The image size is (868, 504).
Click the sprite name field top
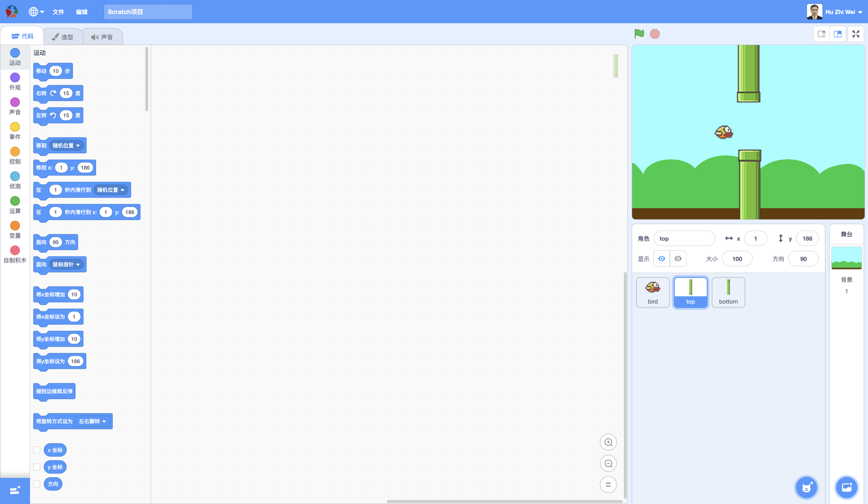pos(684,238)
